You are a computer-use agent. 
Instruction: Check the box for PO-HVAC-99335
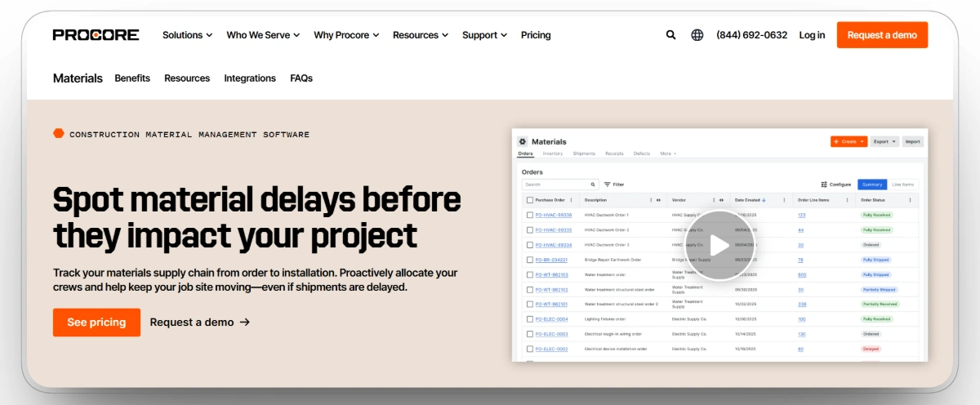530,230
